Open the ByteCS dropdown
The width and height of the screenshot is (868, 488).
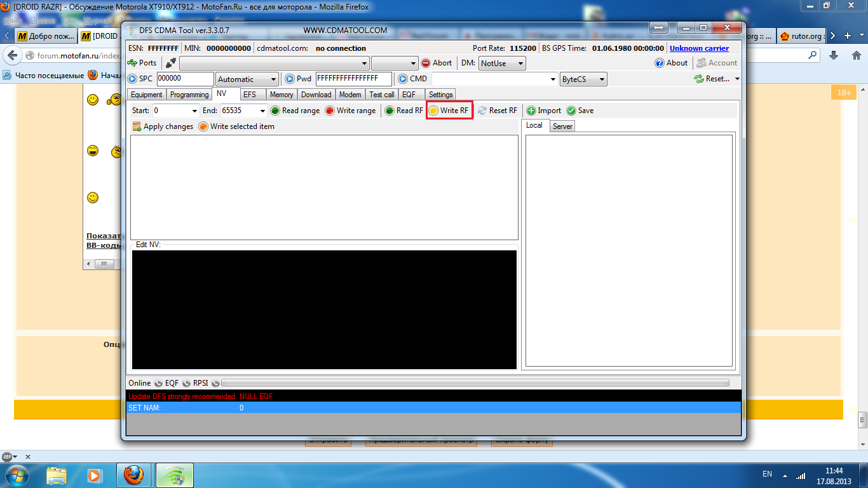[x=583, y=79]
